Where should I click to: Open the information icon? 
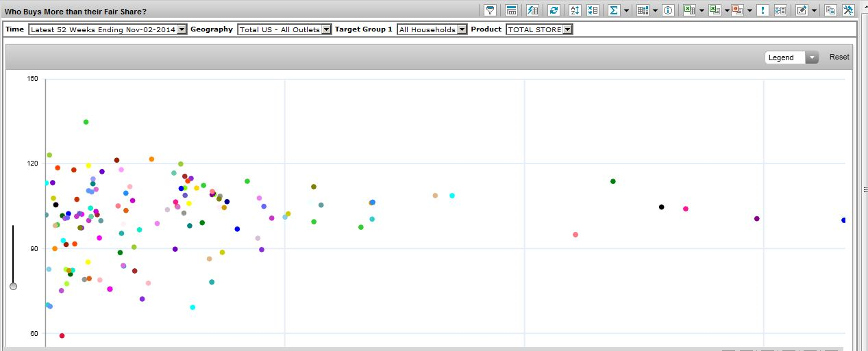669,10
